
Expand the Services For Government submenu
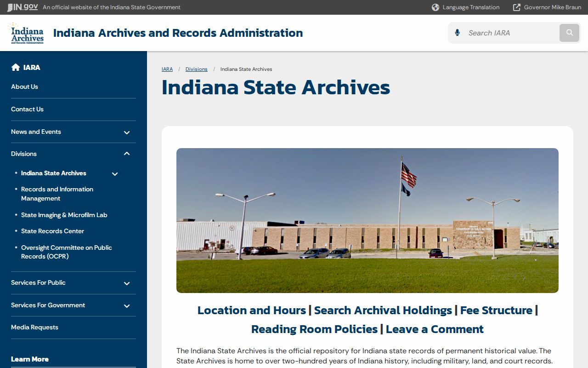tap(127, 306)
